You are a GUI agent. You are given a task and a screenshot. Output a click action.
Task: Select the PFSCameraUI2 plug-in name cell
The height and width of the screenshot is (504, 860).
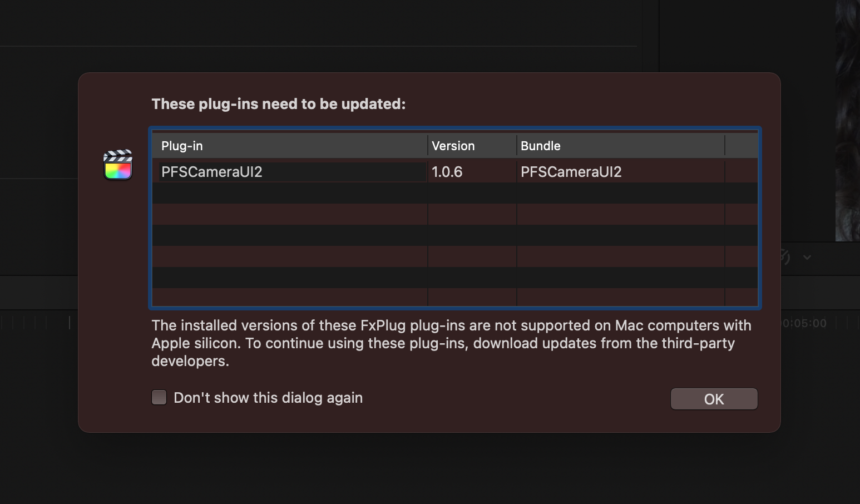(212, 172)
